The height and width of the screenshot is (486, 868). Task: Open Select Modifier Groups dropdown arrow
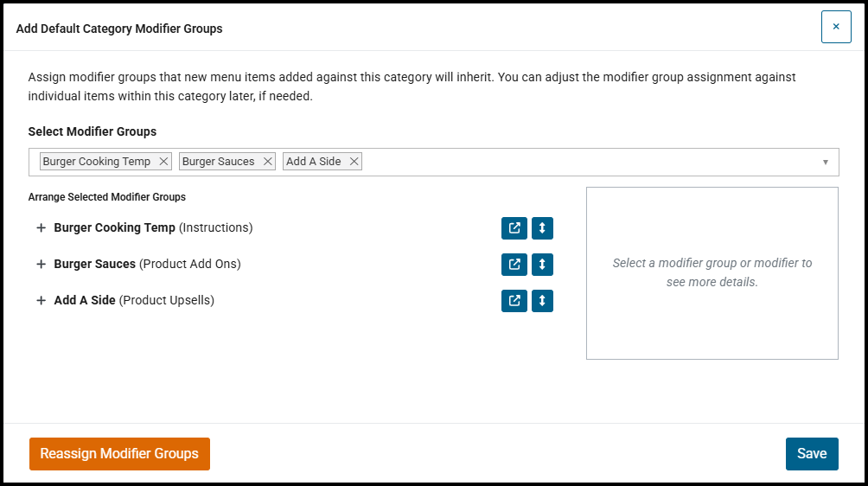tap(826, 163)
